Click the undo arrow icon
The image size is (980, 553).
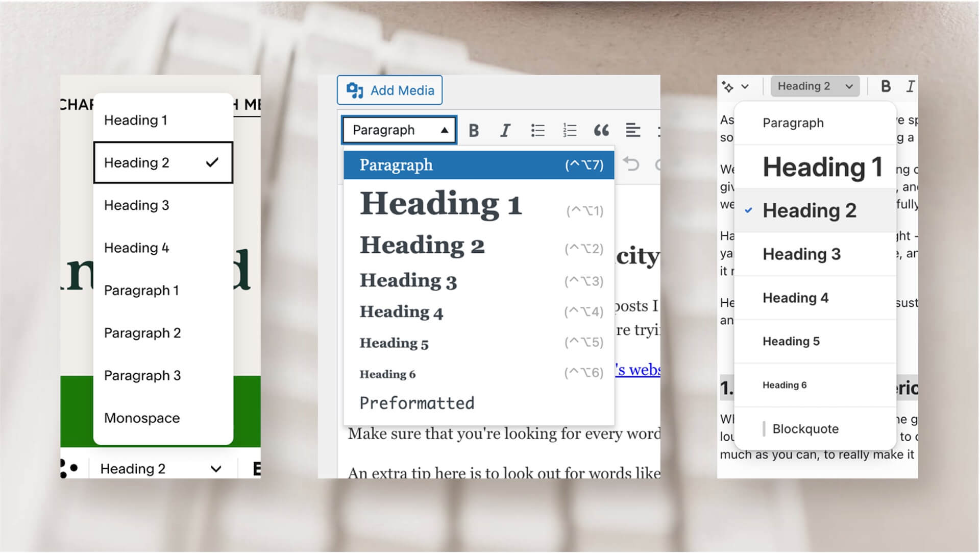631,164
